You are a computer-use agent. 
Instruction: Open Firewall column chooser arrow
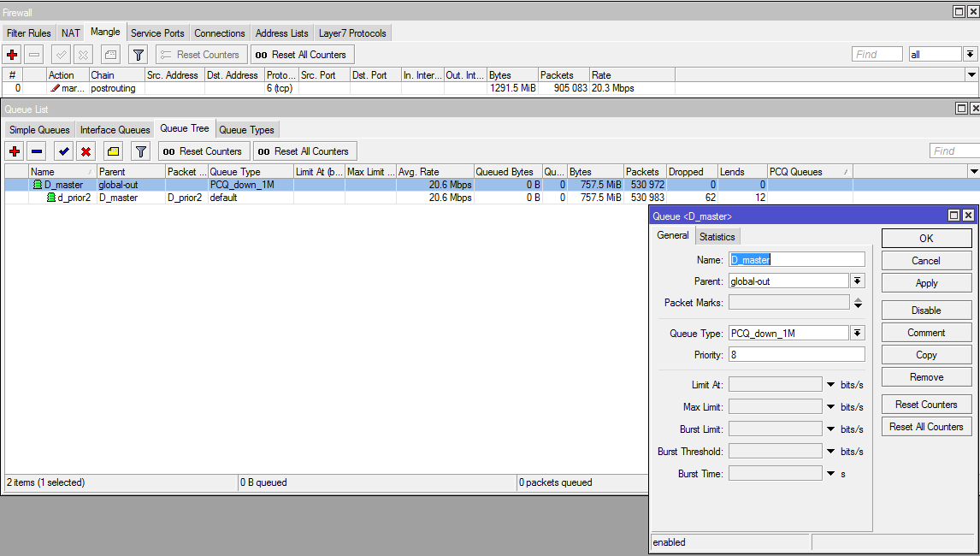[x=971, y=75]
